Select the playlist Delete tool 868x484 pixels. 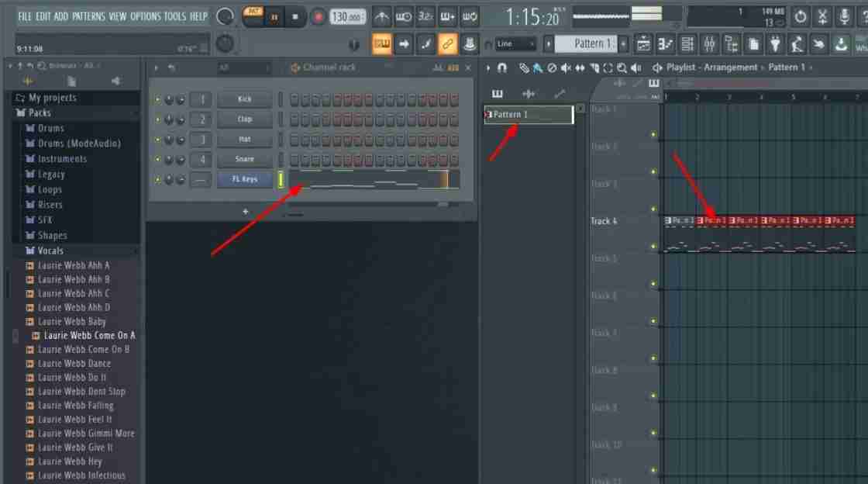point(552,68)
